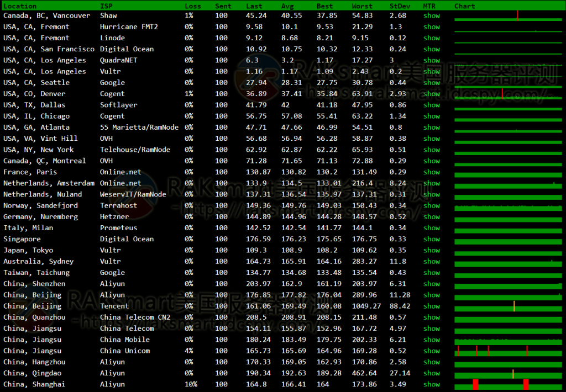Click show for Hangzhou Aliyun row
The image size is (566, 392).
431,362
